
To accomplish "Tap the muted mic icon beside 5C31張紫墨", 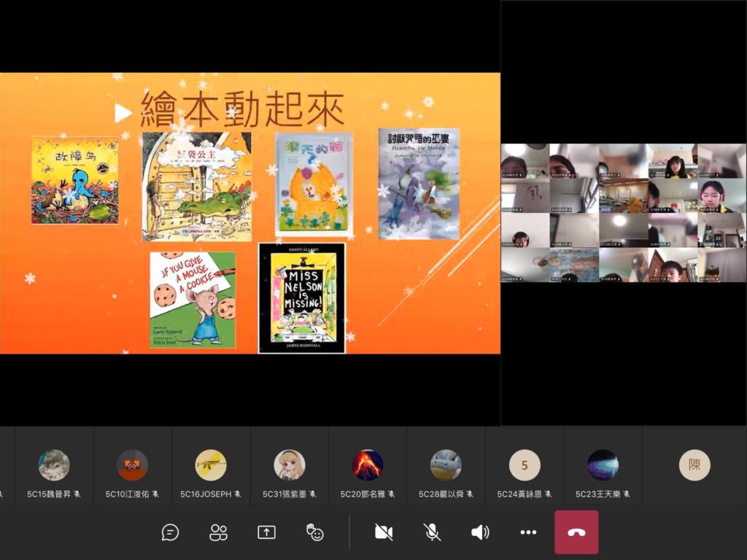I will click(312, 494).
